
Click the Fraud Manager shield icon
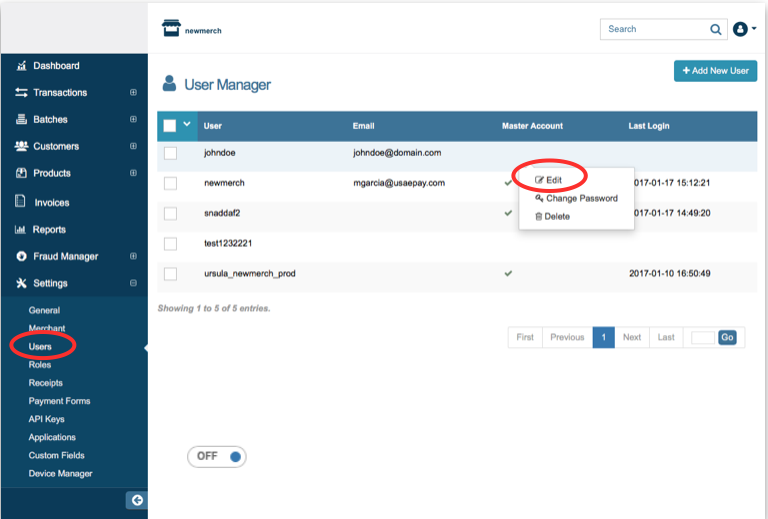click(x=21, y=257)
